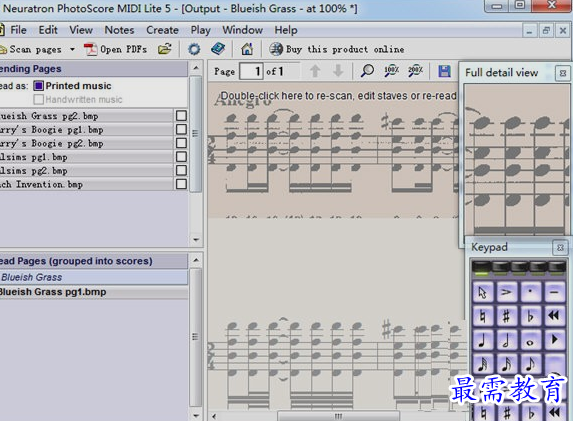
Task: Click the magnifier zoom icon
Action: coord(367,71)
